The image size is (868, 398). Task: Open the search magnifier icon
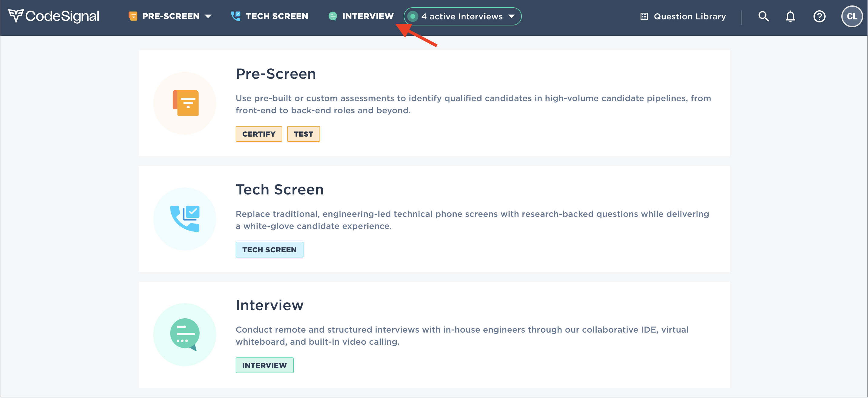click(763, 16)
